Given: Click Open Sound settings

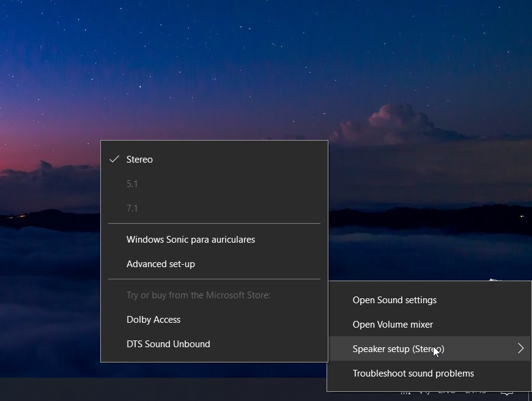Looking at the screenshot, I should [429, 300].
